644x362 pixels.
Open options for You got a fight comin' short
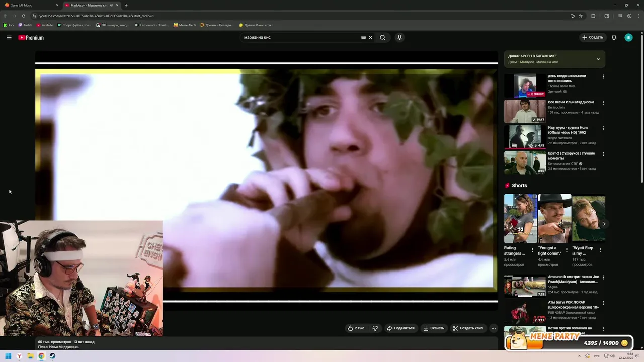tap(567, 250)
